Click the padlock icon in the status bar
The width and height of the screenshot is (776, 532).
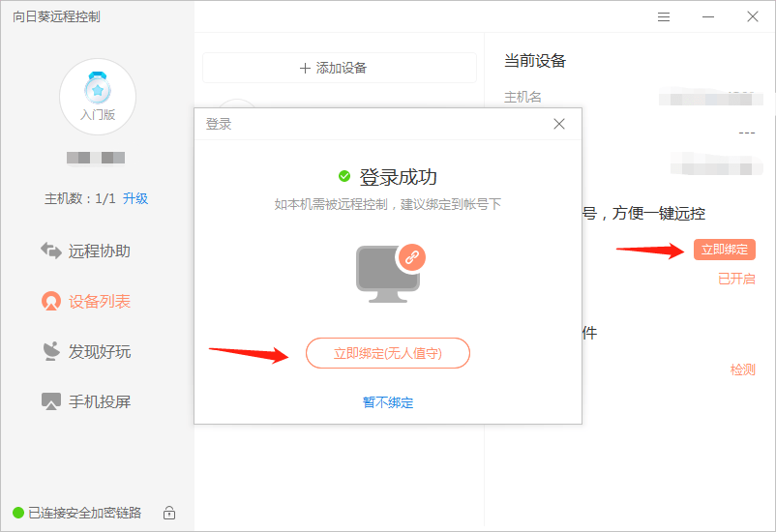(x=169, y=513)
